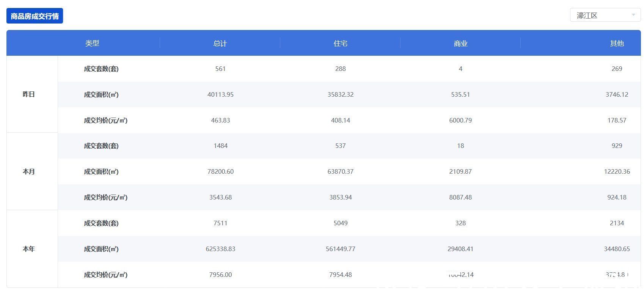Viewport: 644px width, 297px height.
Task: Click the cell showing 3746.12
Action: 617,94
